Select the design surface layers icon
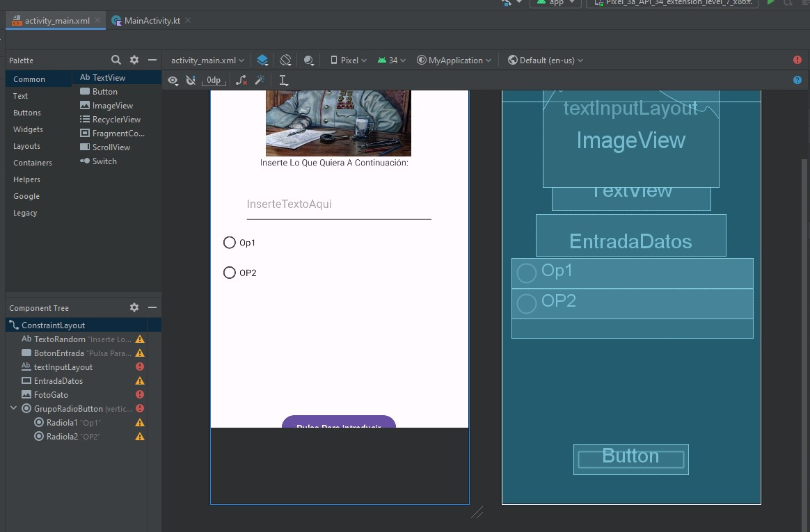The image size is (810, 532). tap(262, 61)
